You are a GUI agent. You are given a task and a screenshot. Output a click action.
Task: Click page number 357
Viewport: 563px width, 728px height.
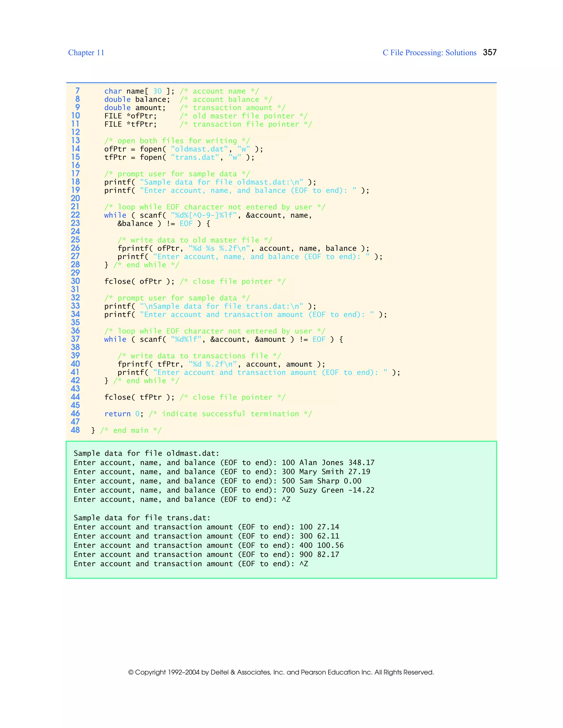pyautogui.click(x=490, y=52)
